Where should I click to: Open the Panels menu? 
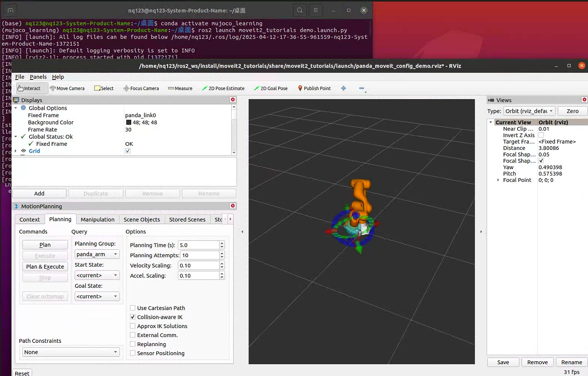pos(38,77)
